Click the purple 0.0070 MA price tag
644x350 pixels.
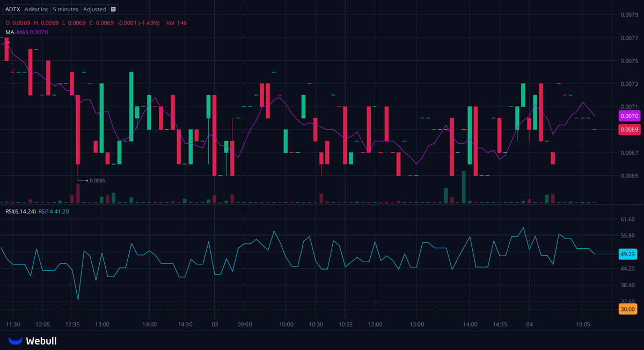[x=628, y=116]
